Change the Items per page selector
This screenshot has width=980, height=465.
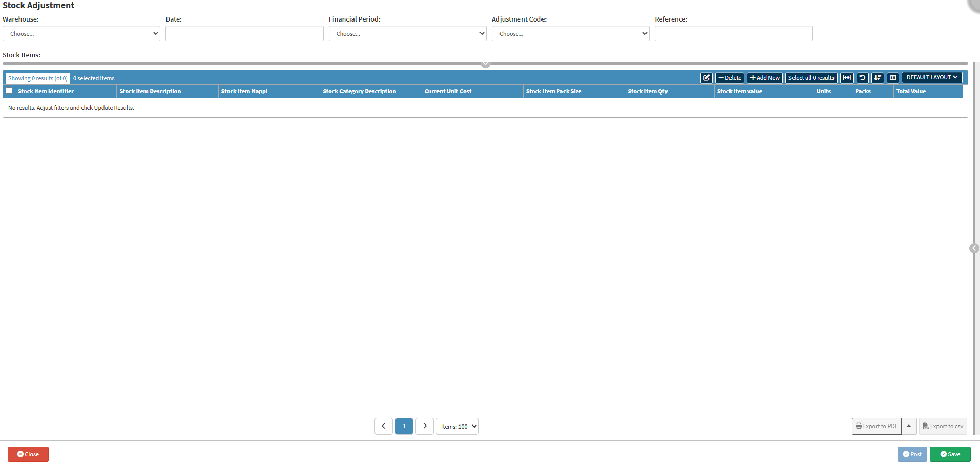pyautogui.click(x=457, y=427)
